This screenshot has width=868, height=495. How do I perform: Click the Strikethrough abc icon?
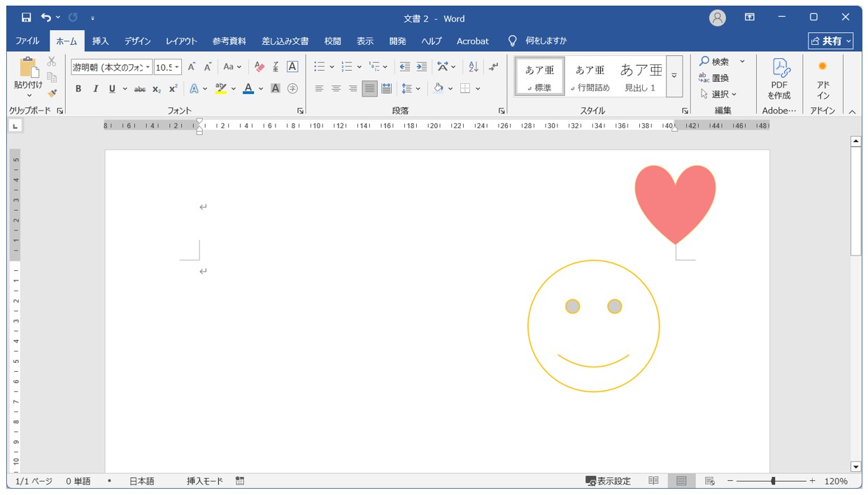coord(140,89)
